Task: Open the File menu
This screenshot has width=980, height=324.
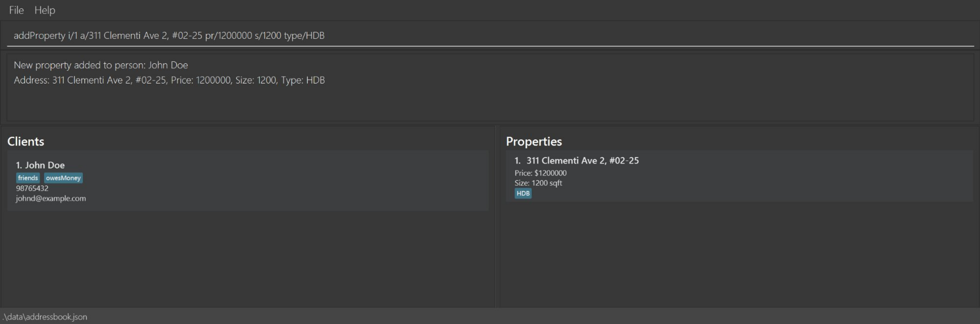Action: tap(16, 10)
